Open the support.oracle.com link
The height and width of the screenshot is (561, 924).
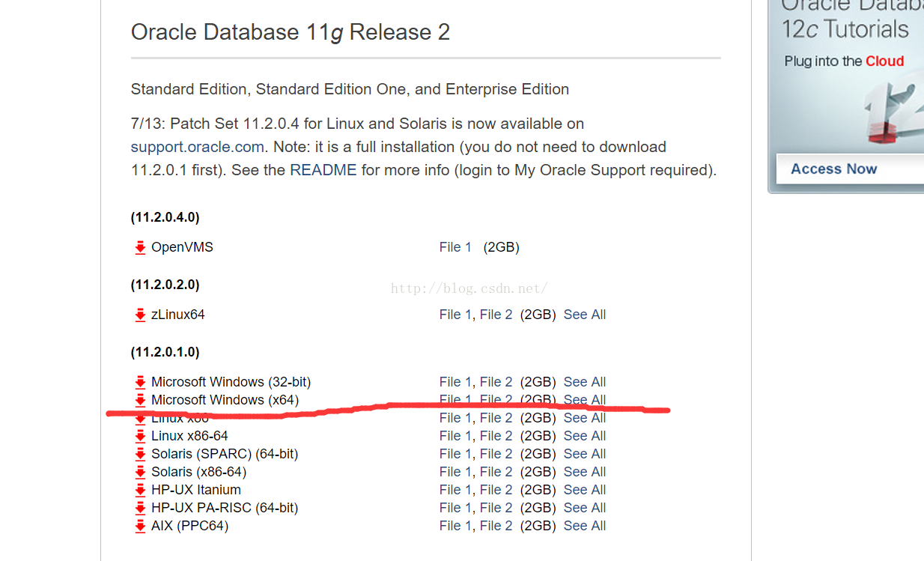[x=197, y=147]
